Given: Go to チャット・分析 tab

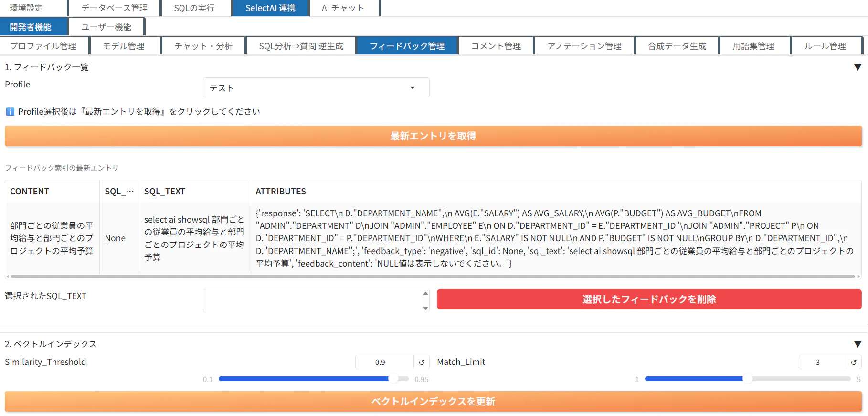Looking at the screenshot, I should coord(203,46).
